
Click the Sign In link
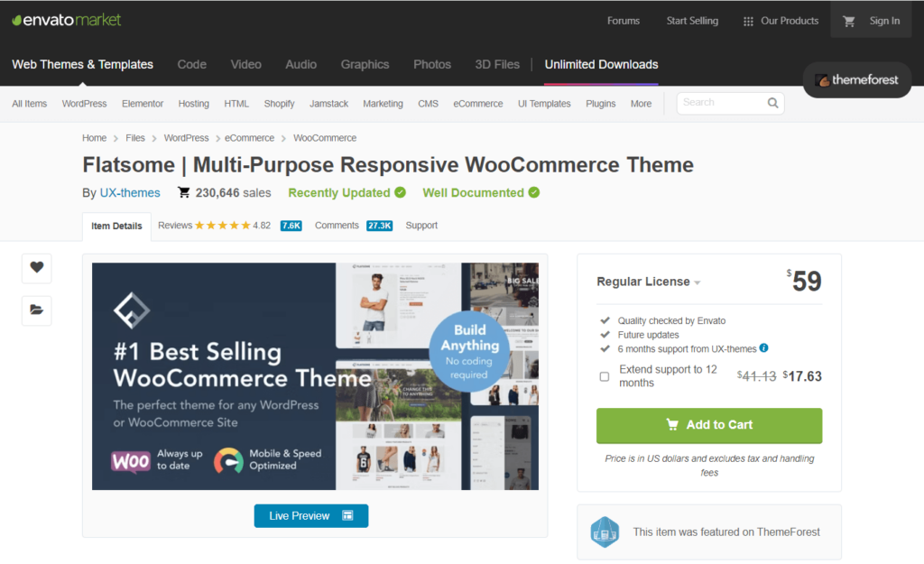click(884, 22)
